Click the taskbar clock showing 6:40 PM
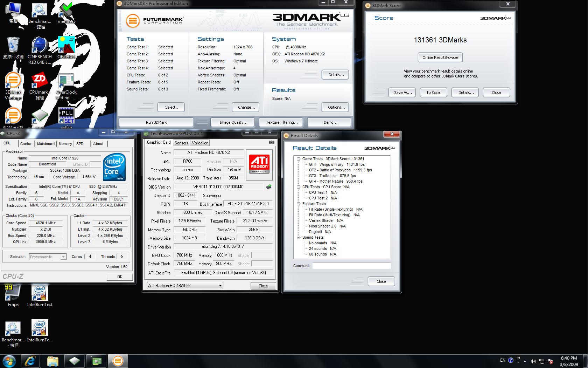The width and height of the screenshot is (588, 368). point(569,361)
